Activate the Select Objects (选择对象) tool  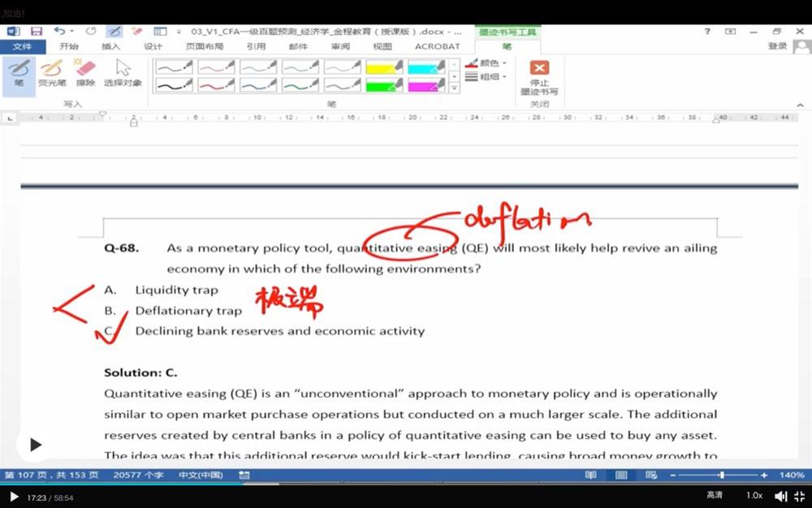(x=123, y=72)
